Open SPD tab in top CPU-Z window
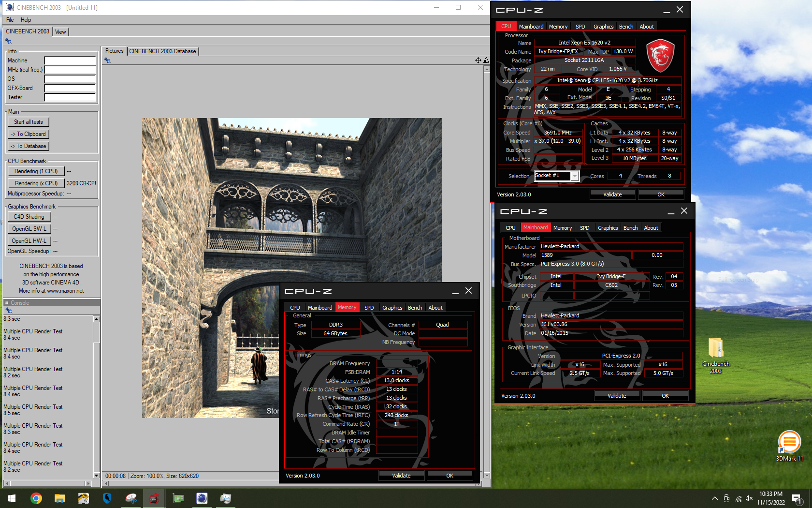This screenshot has width=812, height=508. [x=580, y=27]
